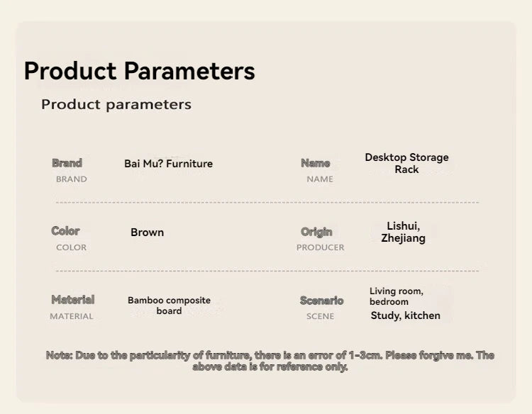Click the small gray BRAND caption
Screen dimensions: 532x414
pyautogui.click(x=71, y=179)
